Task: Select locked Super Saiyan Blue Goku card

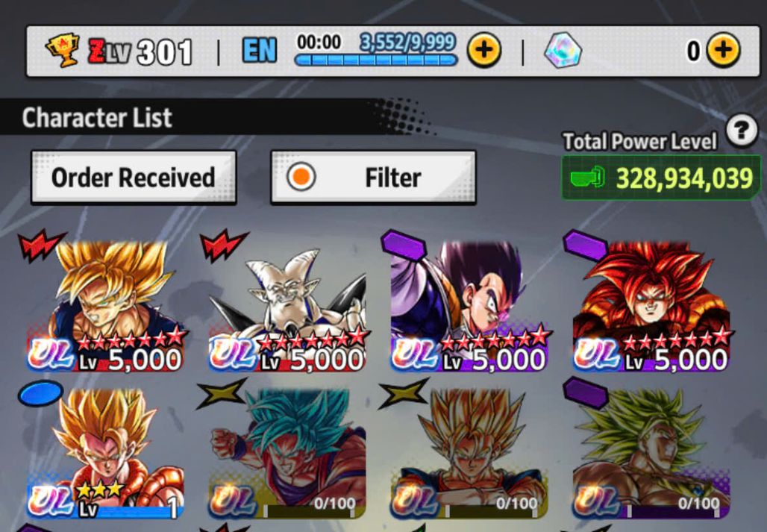Action: click(x=287, y=453)
